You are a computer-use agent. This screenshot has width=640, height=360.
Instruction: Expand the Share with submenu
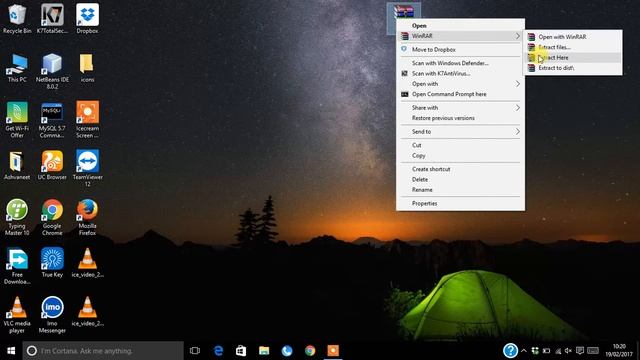click(460, 108)
